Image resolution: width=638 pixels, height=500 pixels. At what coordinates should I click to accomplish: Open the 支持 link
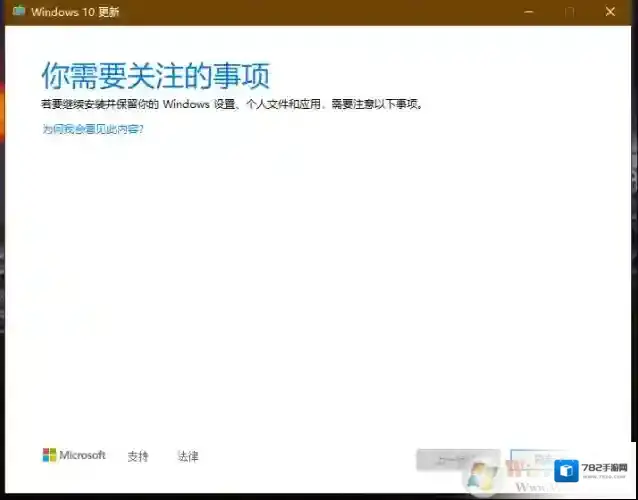[138, 456]
